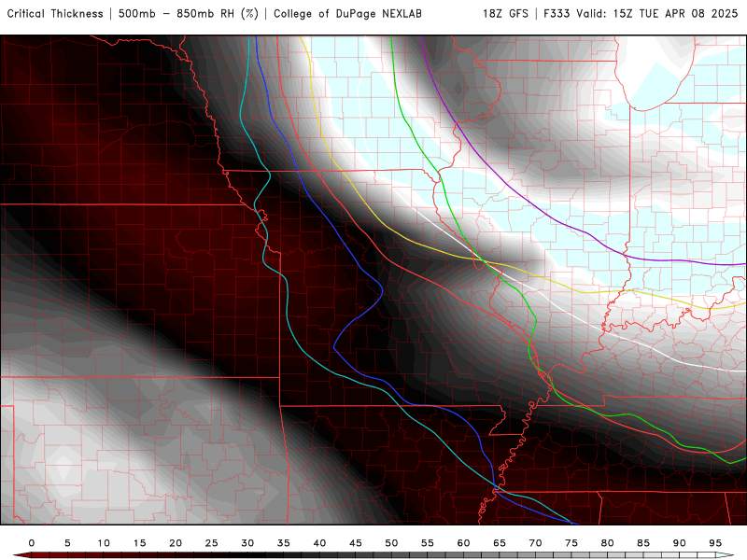This screenshot has width=747, height=560.
Task: Click the colorbar label '85'
Action: click(643, 543)
